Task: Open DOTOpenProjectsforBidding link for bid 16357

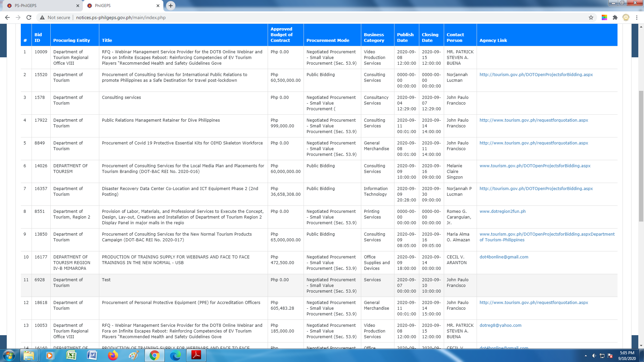Action: pos(536,189)
